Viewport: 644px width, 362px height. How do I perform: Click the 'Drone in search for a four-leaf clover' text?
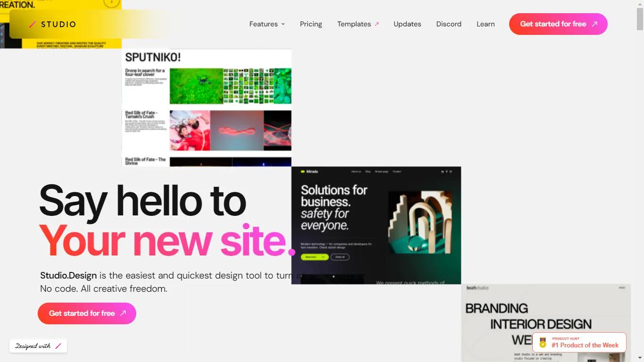point(145,73)
